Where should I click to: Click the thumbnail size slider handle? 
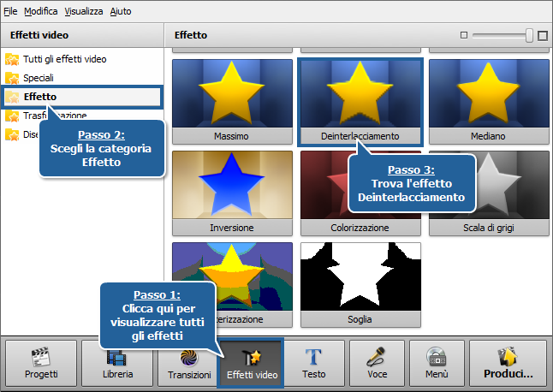pos(529,35)
